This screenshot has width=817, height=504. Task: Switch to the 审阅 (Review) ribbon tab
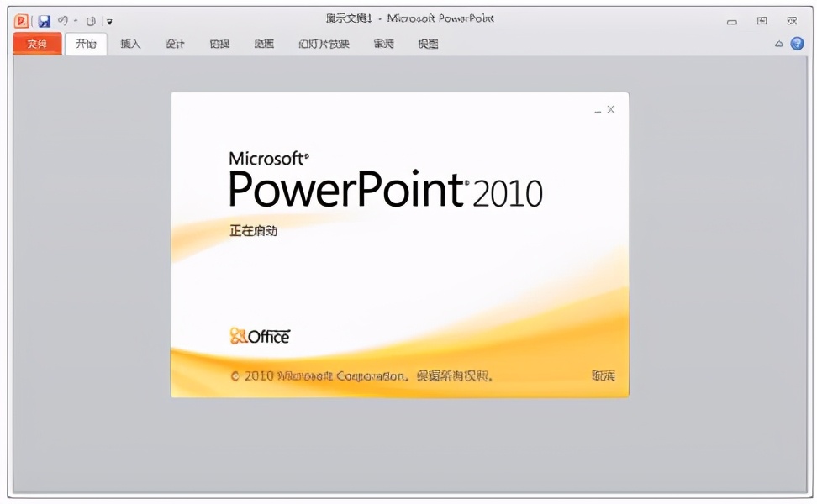(x=384, y=44)
